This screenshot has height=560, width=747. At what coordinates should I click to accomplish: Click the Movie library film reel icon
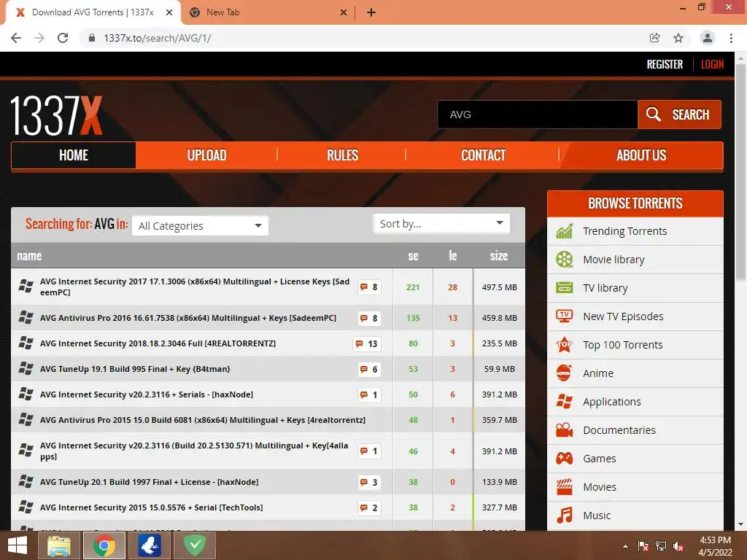564,260
